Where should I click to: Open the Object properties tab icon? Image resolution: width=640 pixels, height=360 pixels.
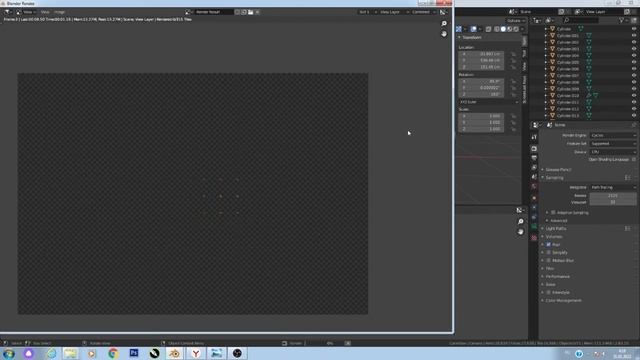(x=534, y=198)
